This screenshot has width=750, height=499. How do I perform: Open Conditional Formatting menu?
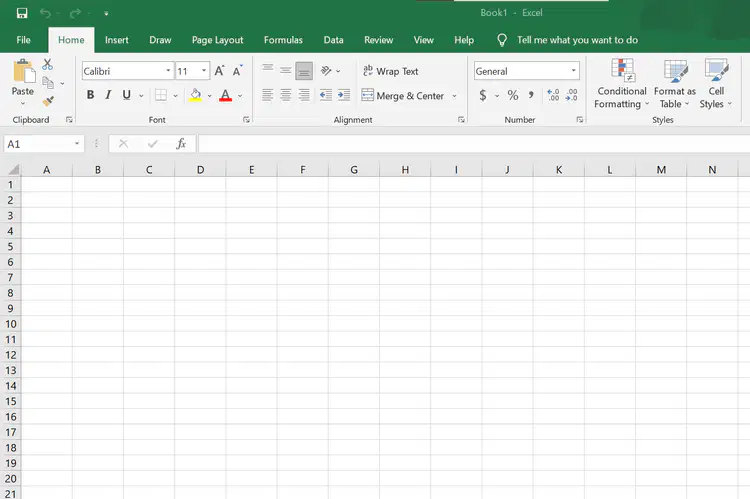pyautogui.click(x=621, y=84)
